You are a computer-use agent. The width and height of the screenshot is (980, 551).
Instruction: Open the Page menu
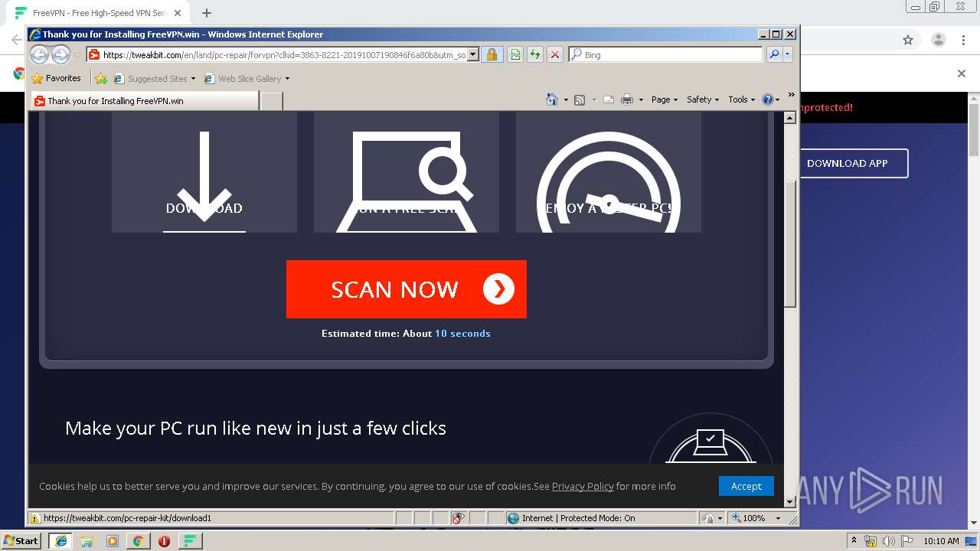tap(664, 99)
